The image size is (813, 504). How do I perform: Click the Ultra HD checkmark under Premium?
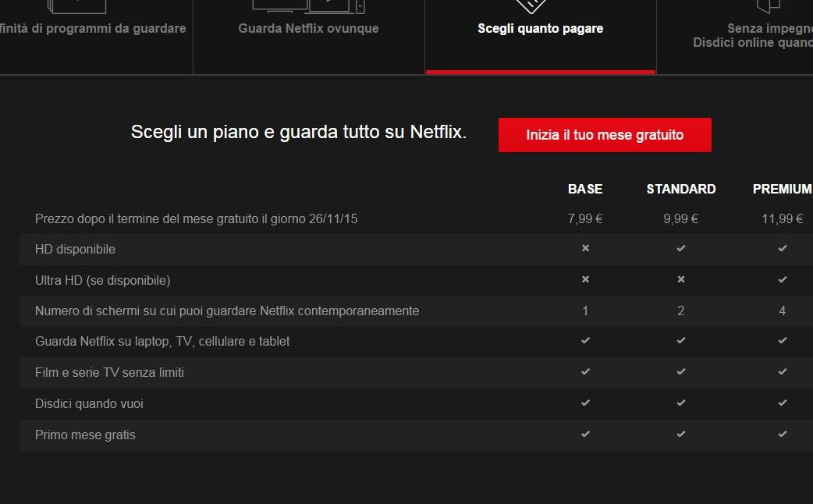point(783,279)
